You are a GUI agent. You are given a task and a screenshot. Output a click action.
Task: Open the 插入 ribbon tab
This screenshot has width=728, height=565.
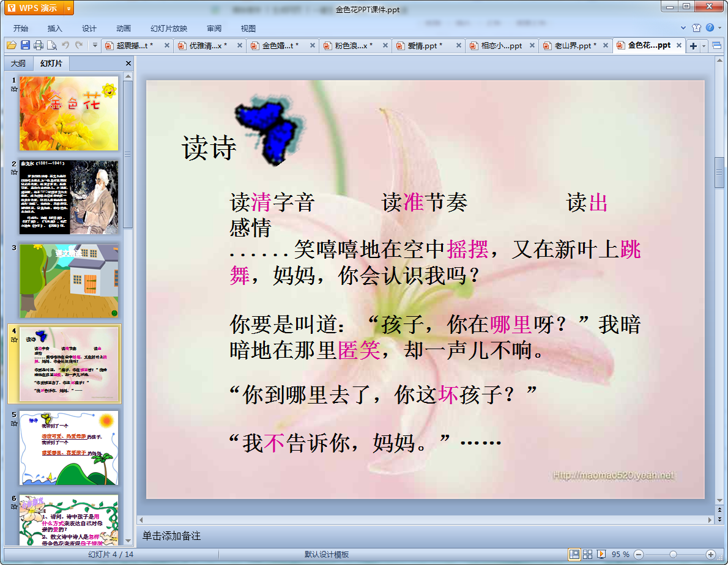tap(55, 28)
